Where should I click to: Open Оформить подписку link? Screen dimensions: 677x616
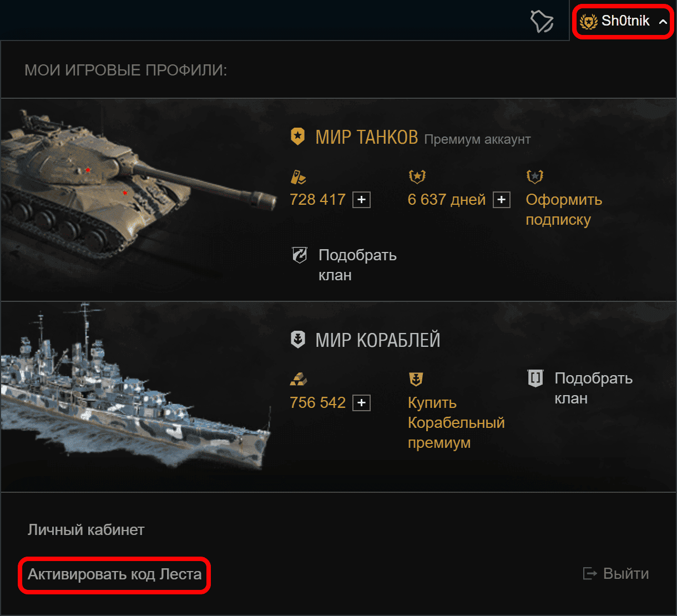tap(564, 209)
